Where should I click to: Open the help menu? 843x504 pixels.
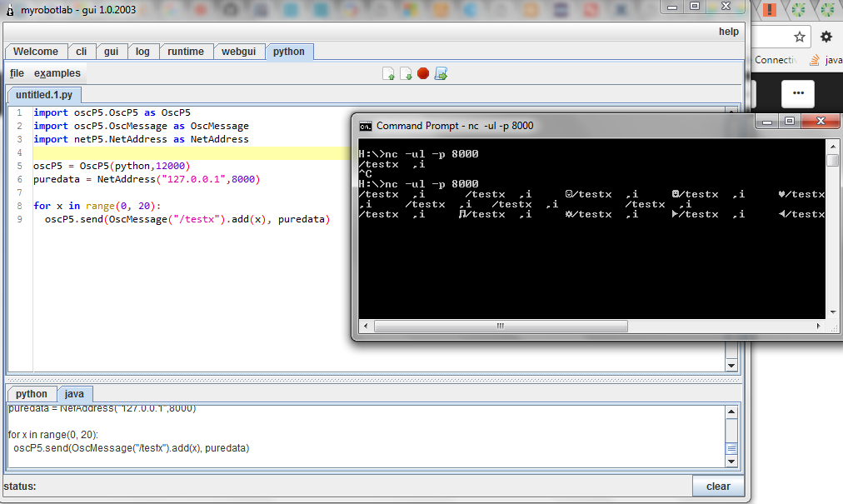click(729, 32)
